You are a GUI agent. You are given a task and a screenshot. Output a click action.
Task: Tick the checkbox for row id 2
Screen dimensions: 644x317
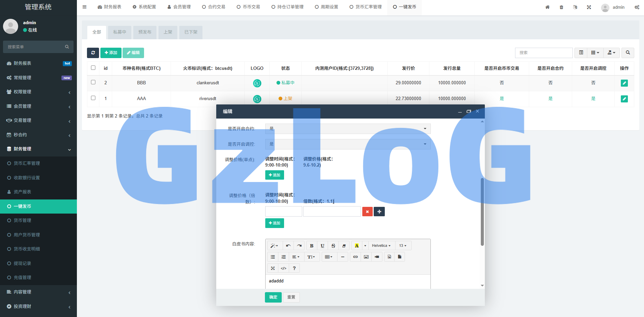click(x=93, y=82)
